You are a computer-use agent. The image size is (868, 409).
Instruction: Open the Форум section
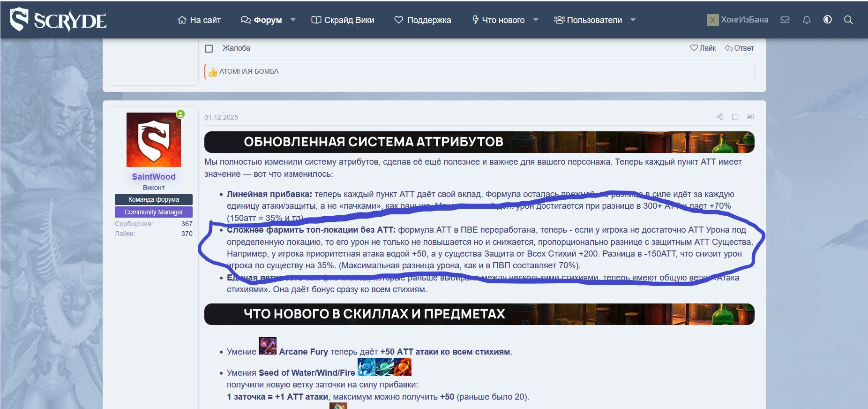[262, 20]
